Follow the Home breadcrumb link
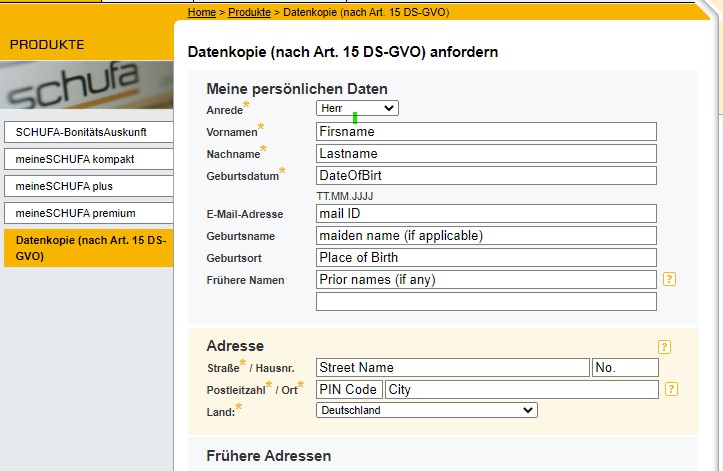The image size is (723, 471). (x=201, y=12)
